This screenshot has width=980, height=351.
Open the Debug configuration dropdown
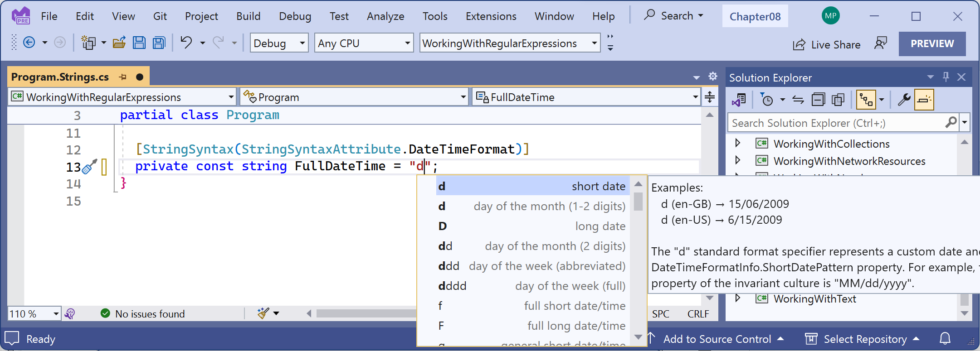click(279, 43)
